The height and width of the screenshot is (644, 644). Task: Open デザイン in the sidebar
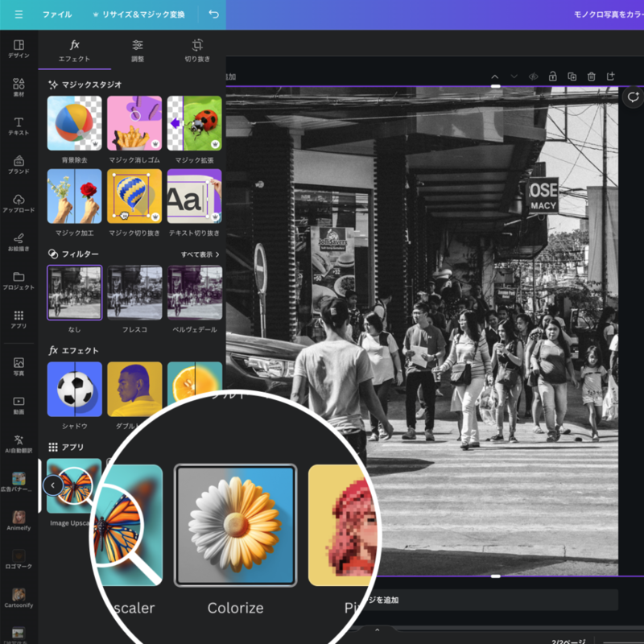19,49
